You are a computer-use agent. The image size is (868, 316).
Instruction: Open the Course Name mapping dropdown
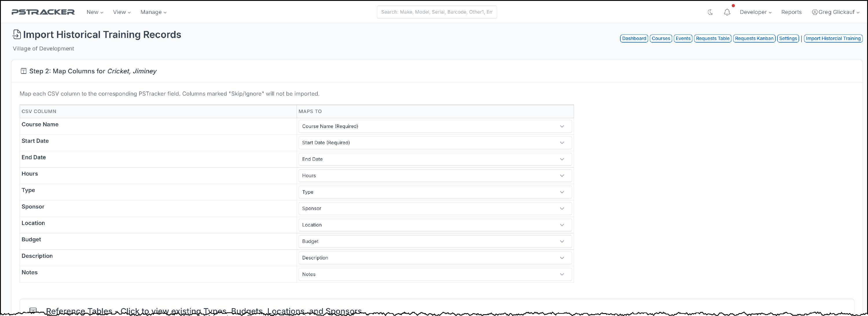[435, 126]
